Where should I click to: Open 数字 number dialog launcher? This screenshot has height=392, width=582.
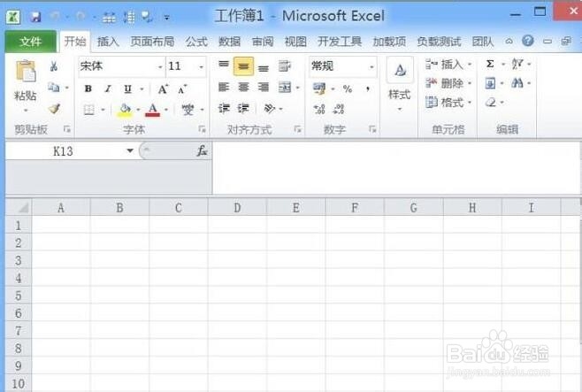tap(372, 129)
